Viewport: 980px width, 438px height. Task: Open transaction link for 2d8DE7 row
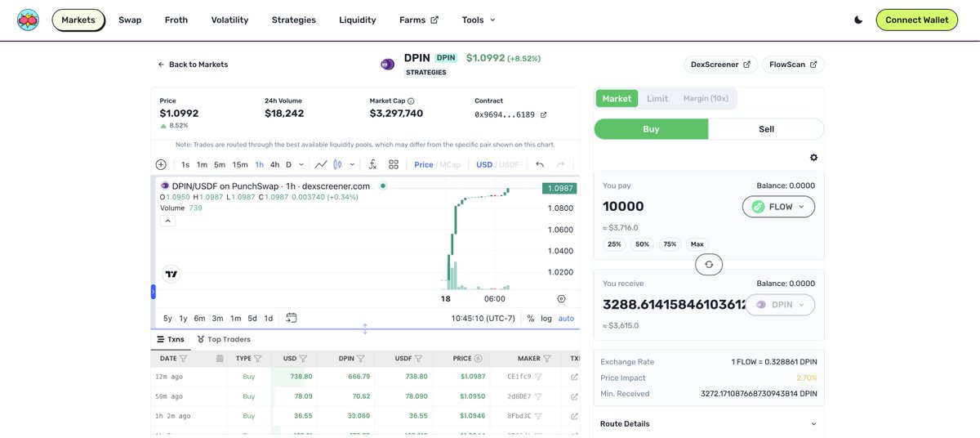(574, 396)
